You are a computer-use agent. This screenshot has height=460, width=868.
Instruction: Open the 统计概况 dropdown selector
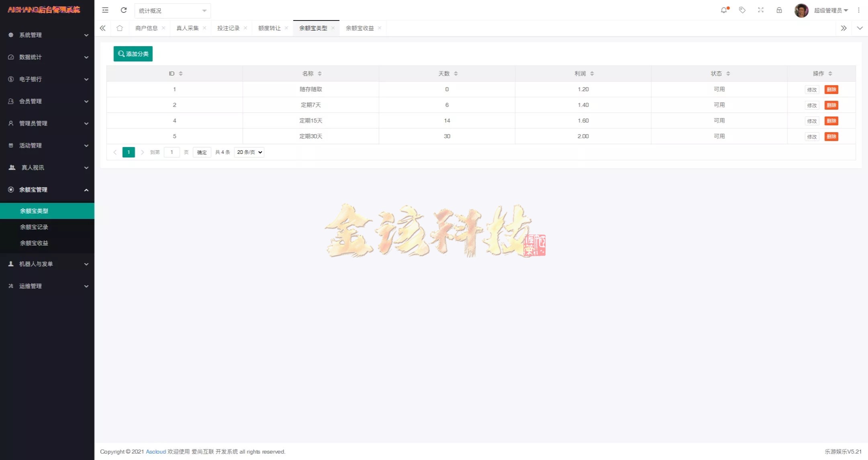pyautogui.click(x=172, y=10)
